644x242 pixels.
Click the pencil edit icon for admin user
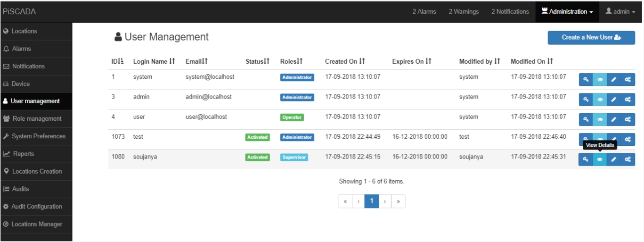point(613,100)
